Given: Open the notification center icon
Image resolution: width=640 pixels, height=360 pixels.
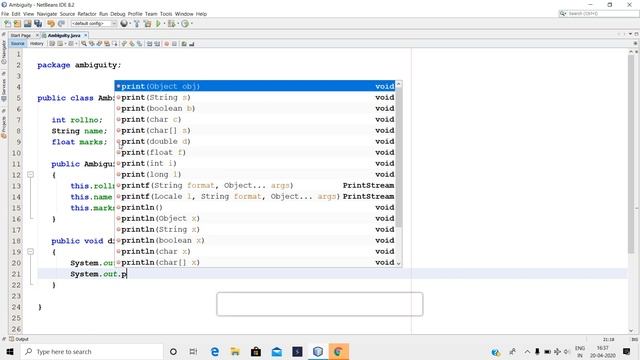Looking at the screenshot, I should [627, 351].
